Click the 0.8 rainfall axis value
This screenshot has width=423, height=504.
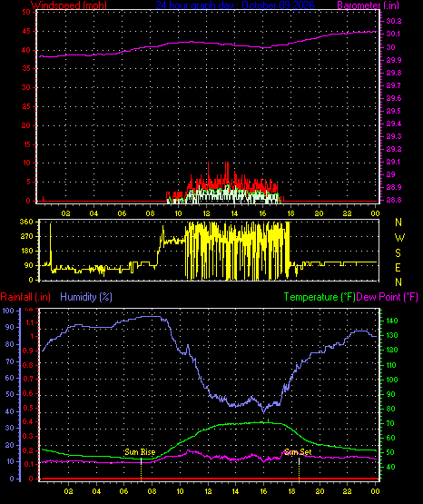(28, 365)
